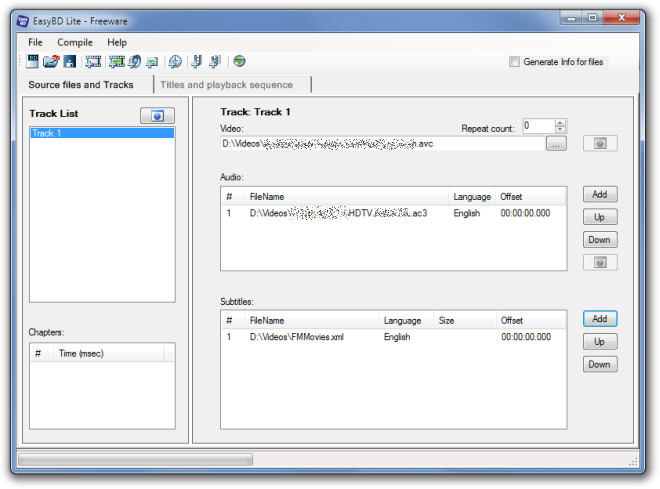Screen dimensions: 660x489
Task: Click the info button under audio Down button
Action: (600, 263)
